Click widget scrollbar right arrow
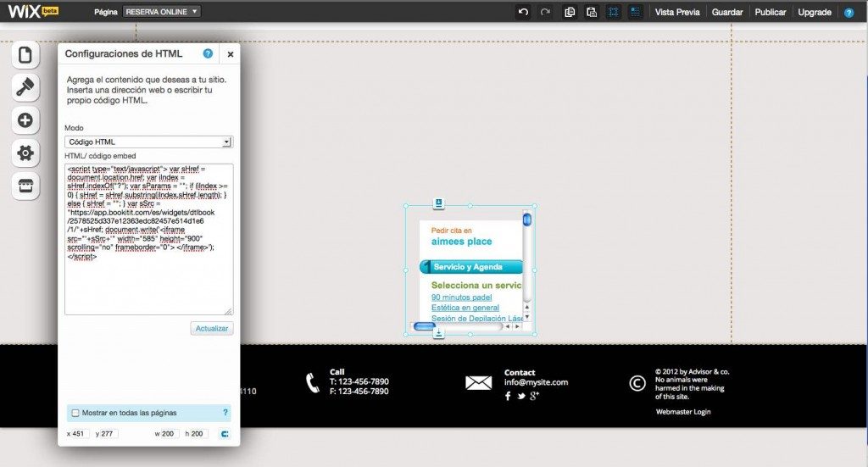 click(517, 326)
